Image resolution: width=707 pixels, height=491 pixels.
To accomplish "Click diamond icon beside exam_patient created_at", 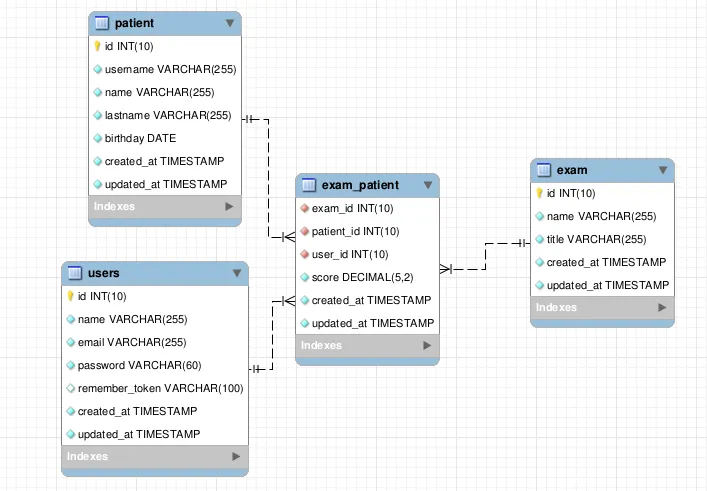I will coord(304,300).
